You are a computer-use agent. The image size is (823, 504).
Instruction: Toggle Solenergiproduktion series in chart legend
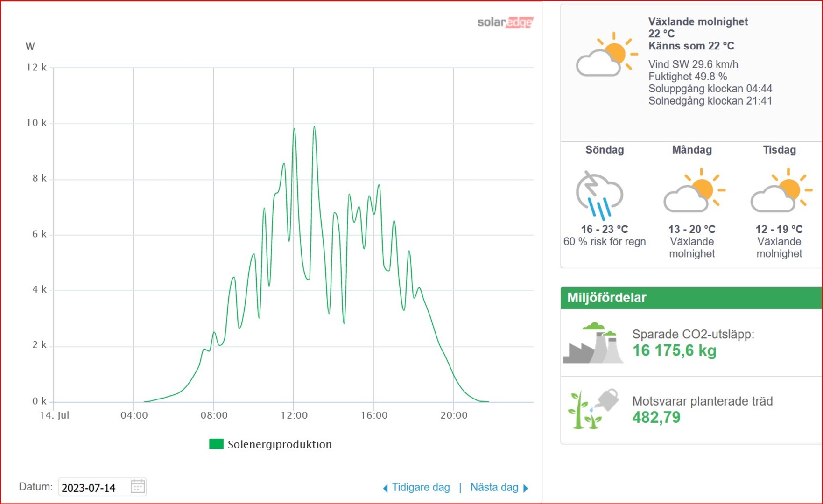279,444
